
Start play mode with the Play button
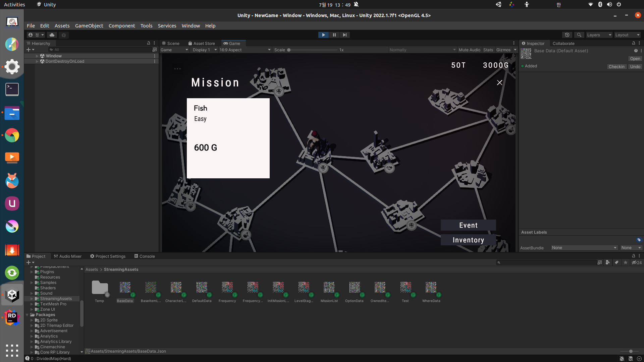[x=323, y=35]
